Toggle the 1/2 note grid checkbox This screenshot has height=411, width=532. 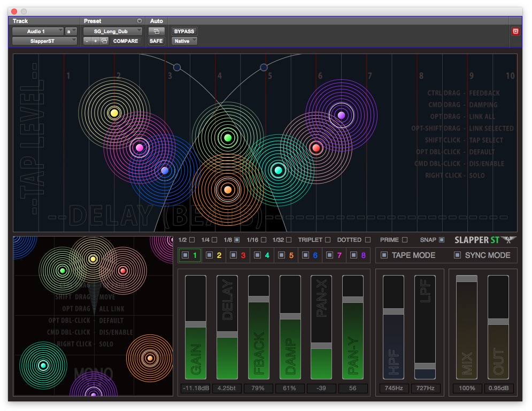pos(192,240)
